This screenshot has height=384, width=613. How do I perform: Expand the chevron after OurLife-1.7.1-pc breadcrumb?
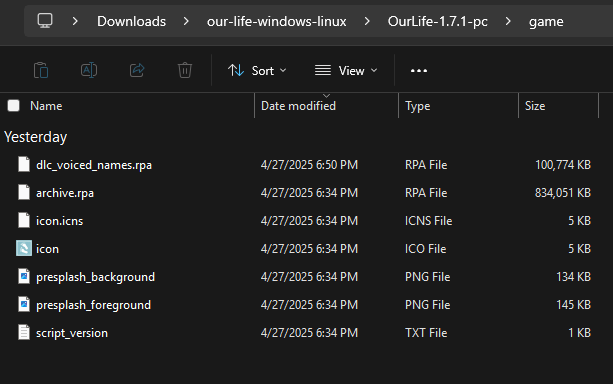(x=508, y=21)
